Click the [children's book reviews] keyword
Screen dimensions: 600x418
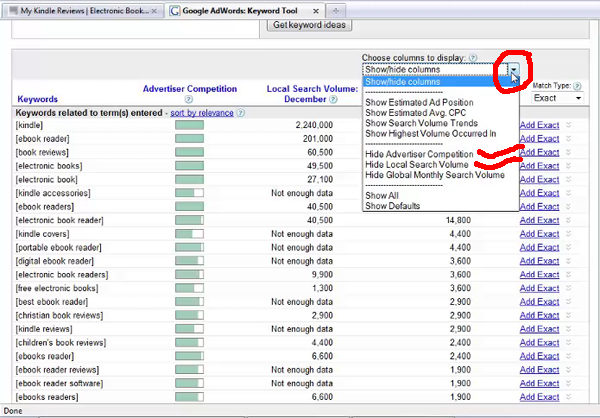tap(61, 343)
